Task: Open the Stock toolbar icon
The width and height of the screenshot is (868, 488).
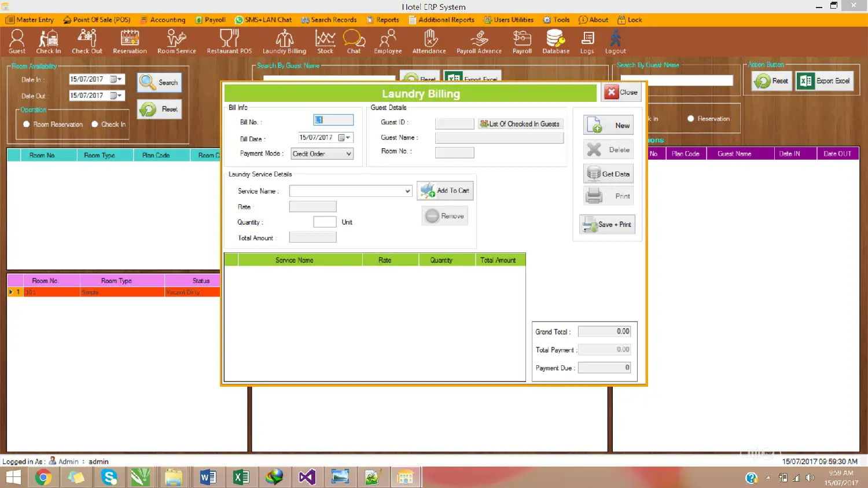Action: (x=325, y=41)
